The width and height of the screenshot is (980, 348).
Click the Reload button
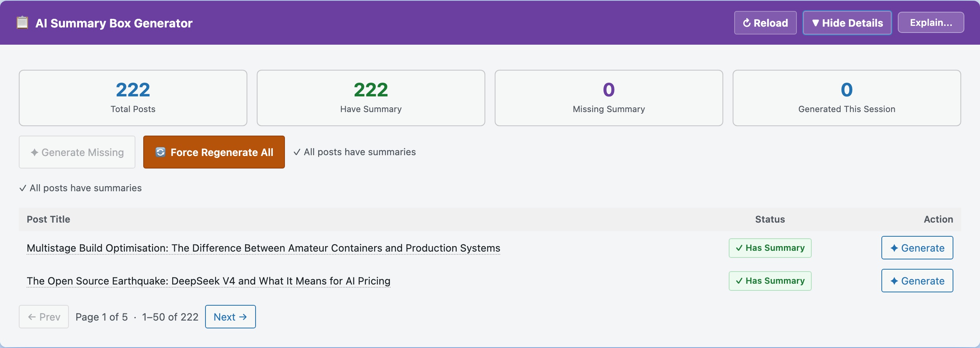pyautogui.click(x=765, y=23)
